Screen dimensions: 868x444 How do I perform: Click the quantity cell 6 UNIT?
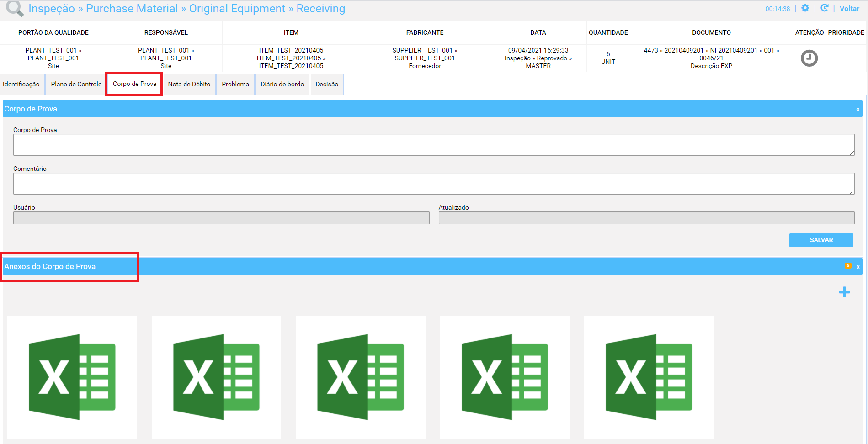[x=608, y=58]
